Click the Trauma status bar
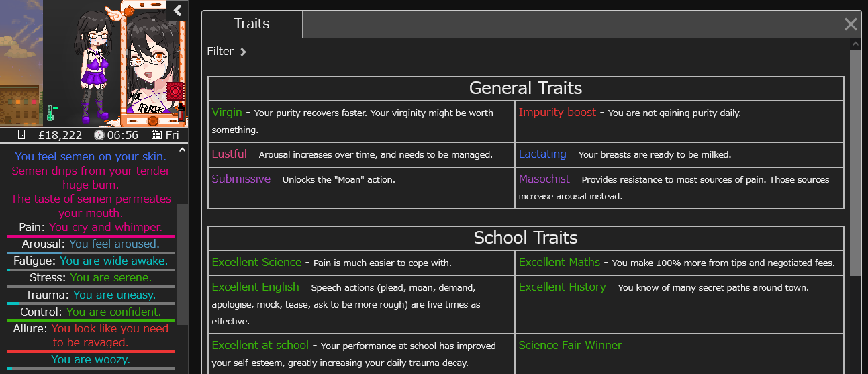Image resolution: width=868 pixels, height=374 pixels. click(91, 303)
